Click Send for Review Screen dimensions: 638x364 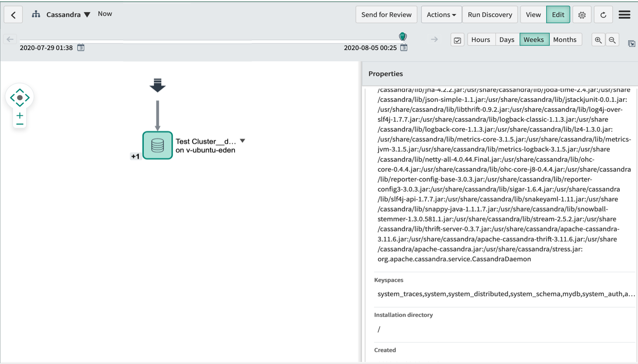386,15
